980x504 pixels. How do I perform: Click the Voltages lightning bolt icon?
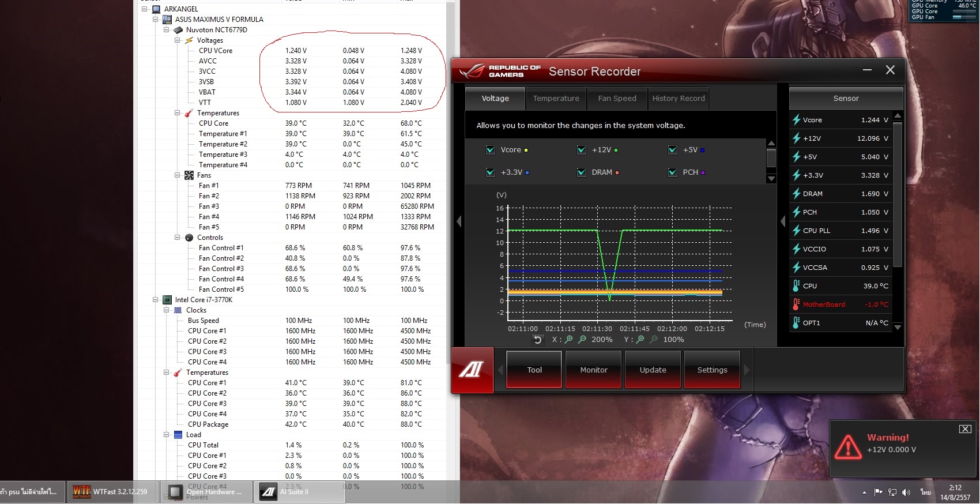coord(189,40)
